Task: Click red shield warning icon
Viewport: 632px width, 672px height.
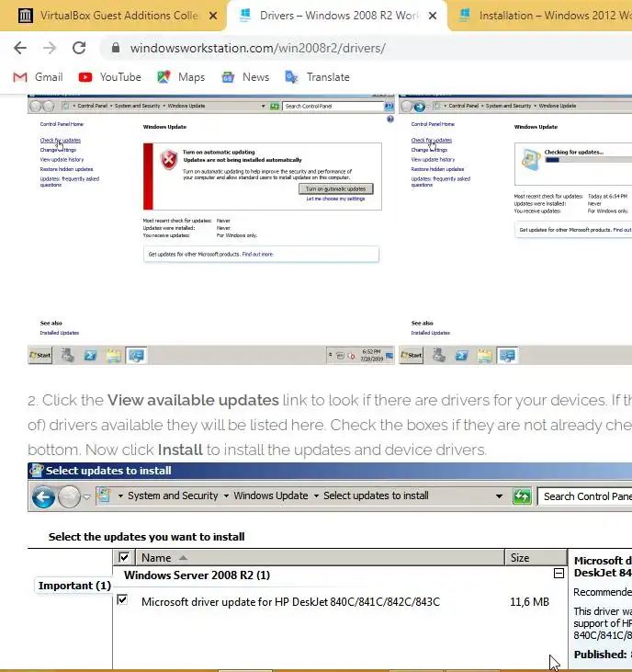Action: coord(169,160)
